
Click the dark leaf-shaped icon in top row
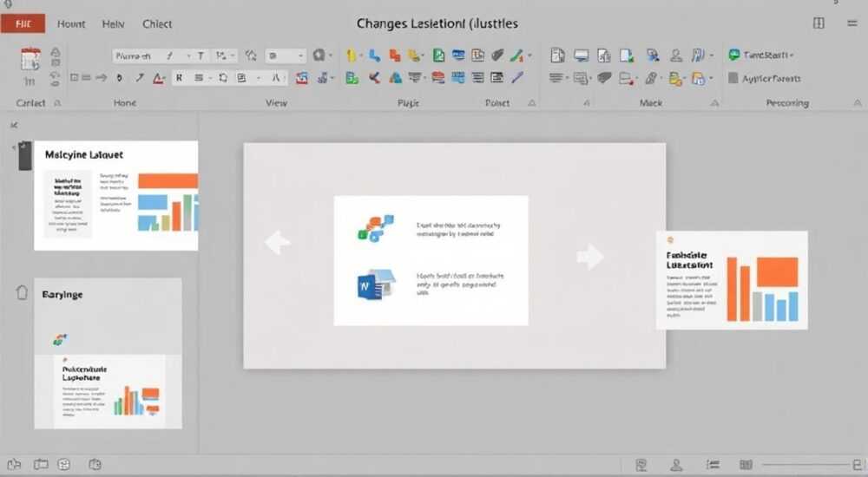497,55
